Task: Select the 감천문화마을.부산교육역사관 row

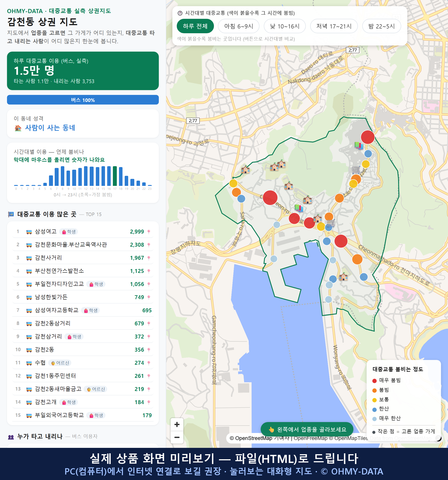Action: pyautogui.click(x=83, y=245)
